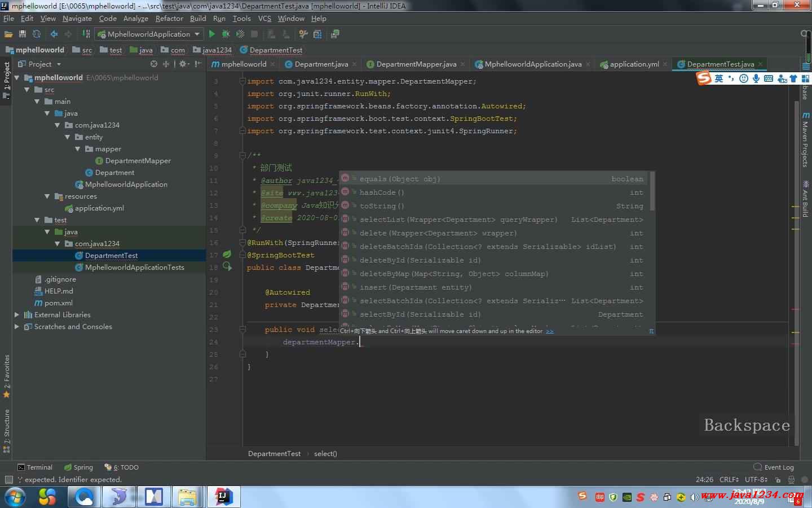Click run-test gutter icon beside the class line

[227, 266]
